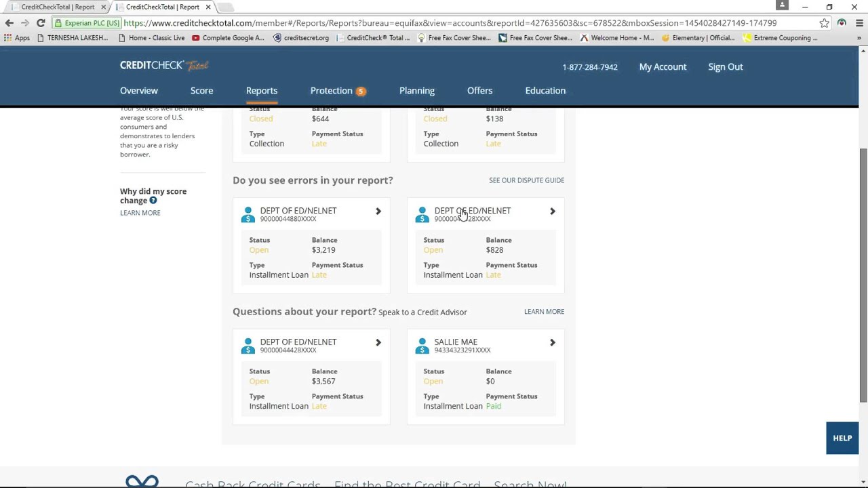Switch to first CreditCheckTotal browser tab

pos(58,7)
